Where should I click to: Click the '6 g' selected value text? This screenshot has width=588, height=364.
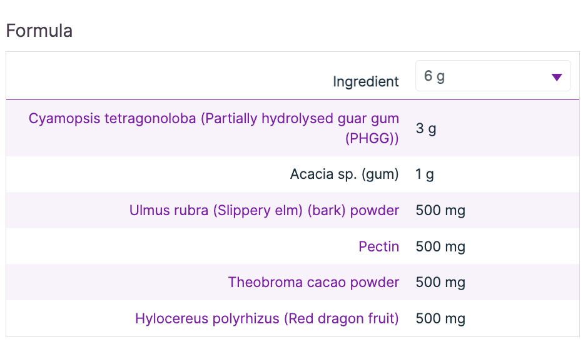434,76
